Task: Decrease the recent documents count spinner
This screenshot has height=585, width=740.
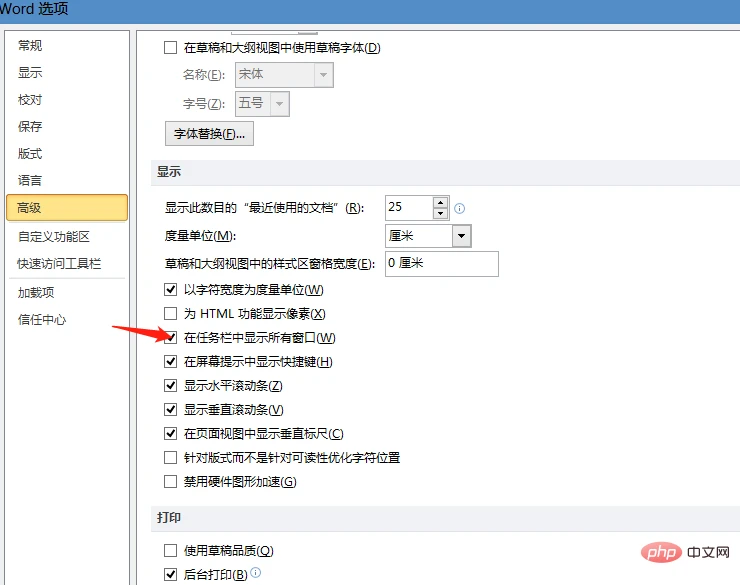Action: (440, 213)
